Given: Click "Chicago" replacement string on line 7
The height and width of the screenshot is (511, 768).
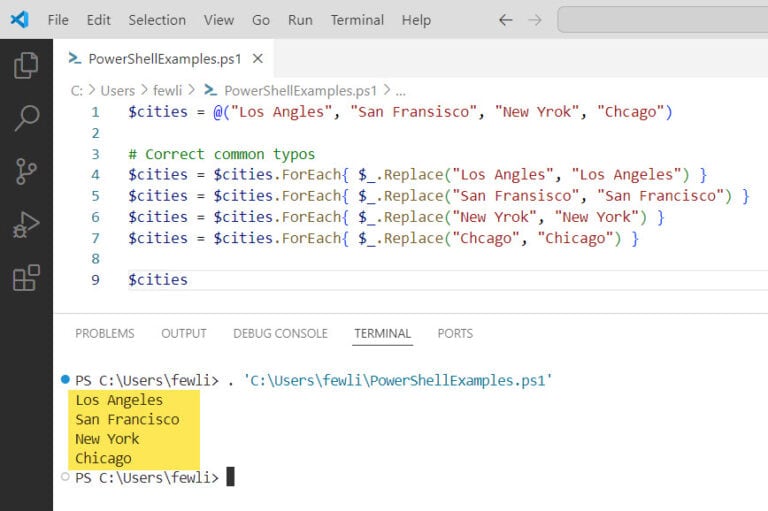Looking at the screenshot, I should 575,239.
